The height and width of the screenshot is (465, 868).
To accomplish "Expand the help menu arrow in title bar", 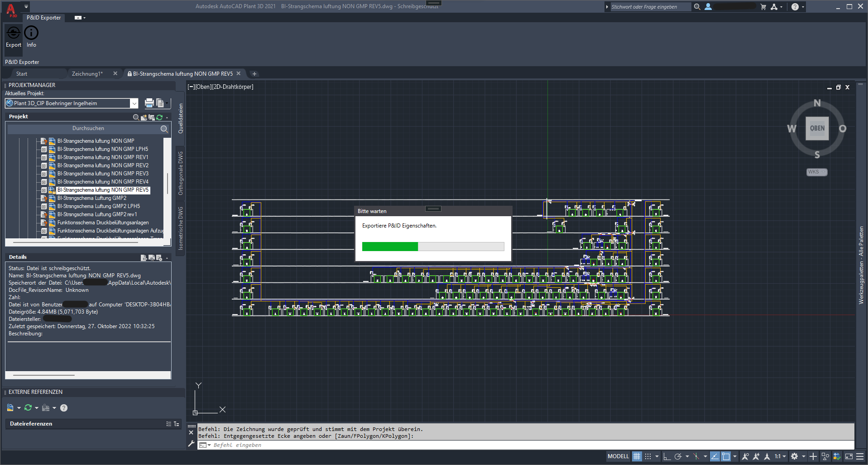I will pos(803,7).
